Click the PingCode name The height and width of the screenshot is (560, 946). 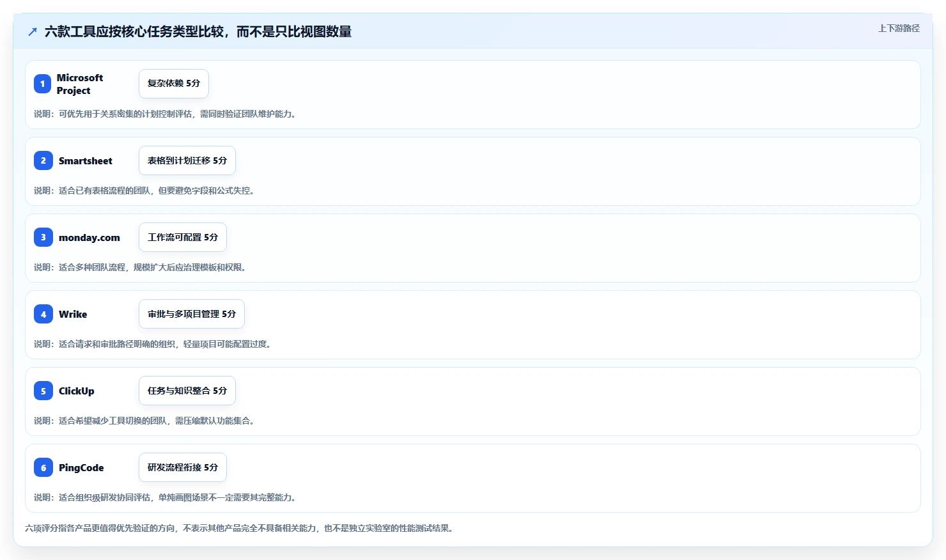click(81, 468)
